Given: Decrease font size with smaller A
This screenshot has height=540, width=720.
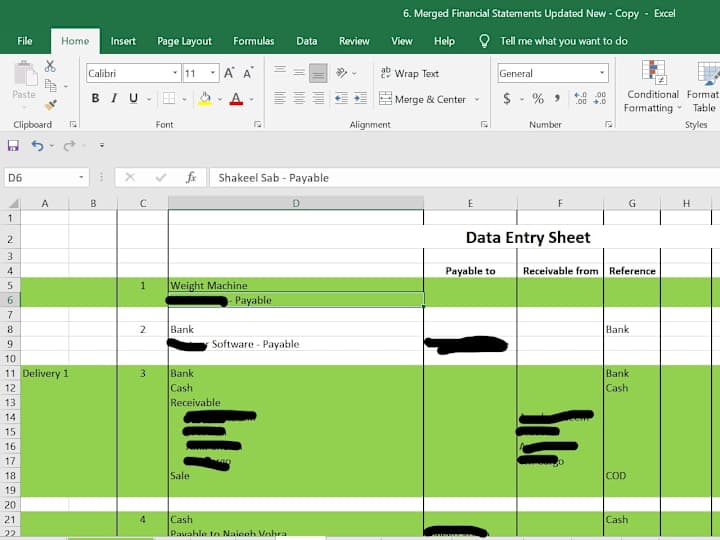Looking at the screenshot, I should (x=248, y=73).
